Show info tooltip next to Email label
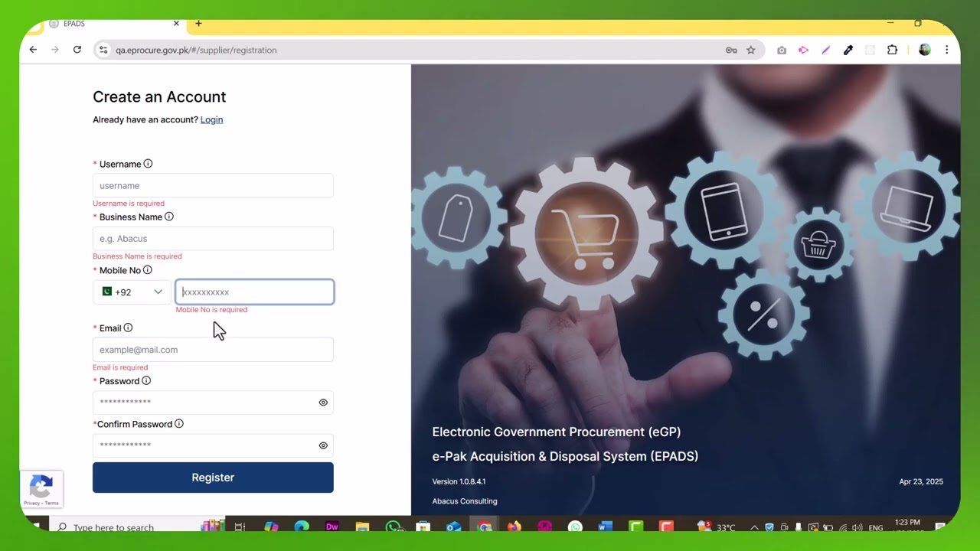 click(x=128, y=328)
